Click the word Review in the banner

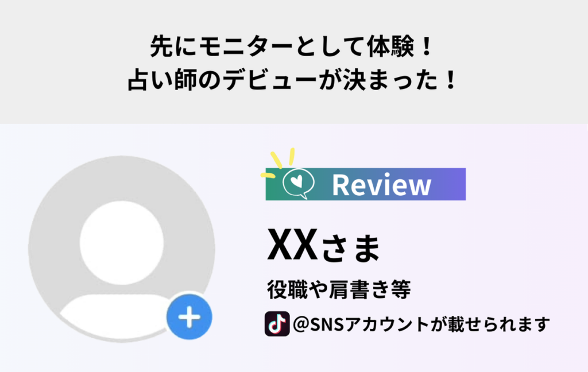[x=382, y=185]
